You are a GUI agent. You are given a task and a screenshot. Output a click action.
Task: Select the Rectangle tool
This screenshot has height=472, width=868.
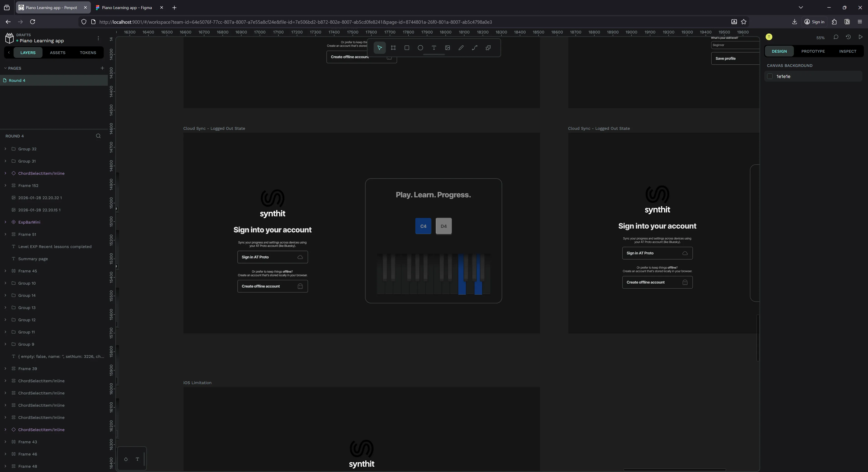(407, 48)
